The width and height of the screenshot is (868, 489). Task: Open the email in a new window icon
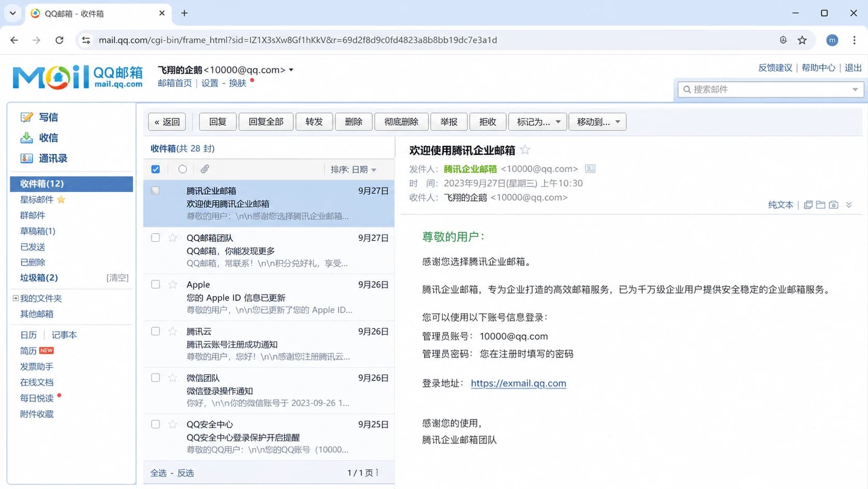point(808,205)
